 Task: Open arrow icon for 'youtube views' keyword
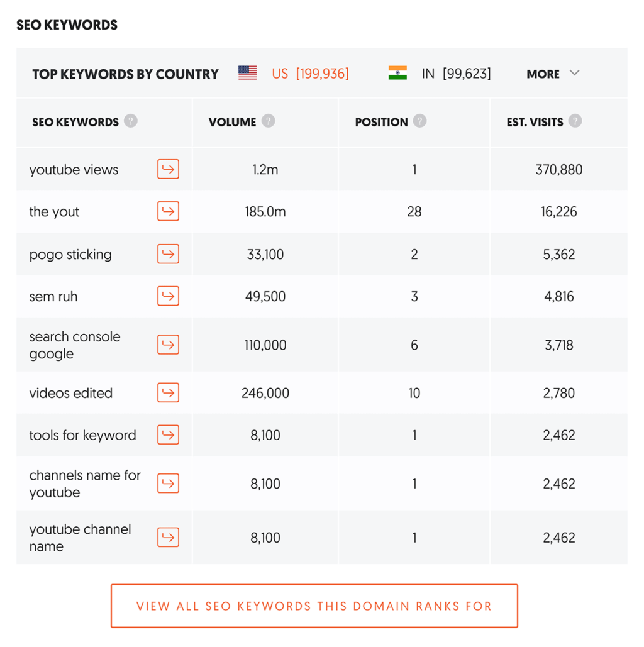click(x=168, y=169)
